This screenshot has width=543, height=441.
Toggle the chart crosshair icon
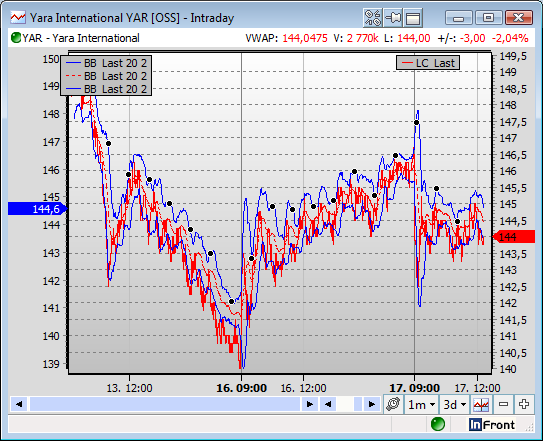click(481, 404)
